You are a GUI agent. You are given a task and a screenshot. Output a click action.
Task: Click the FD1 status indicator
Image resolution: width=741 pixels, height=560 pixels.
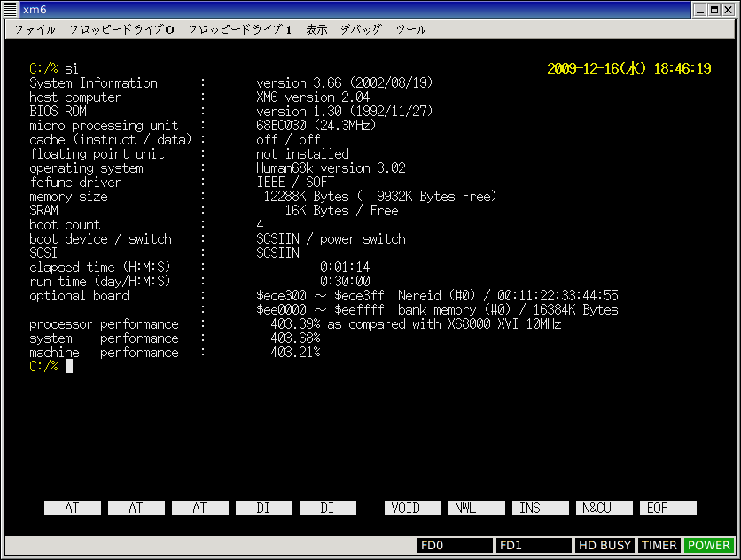point(534,545)
